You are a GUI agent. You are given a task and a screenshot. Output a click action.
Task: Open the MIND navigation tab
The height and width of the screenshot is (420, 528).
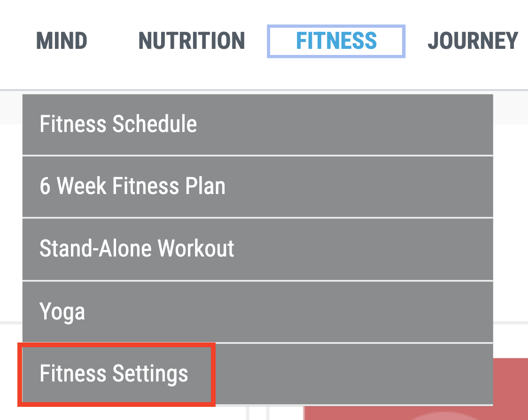click(62, 41)
